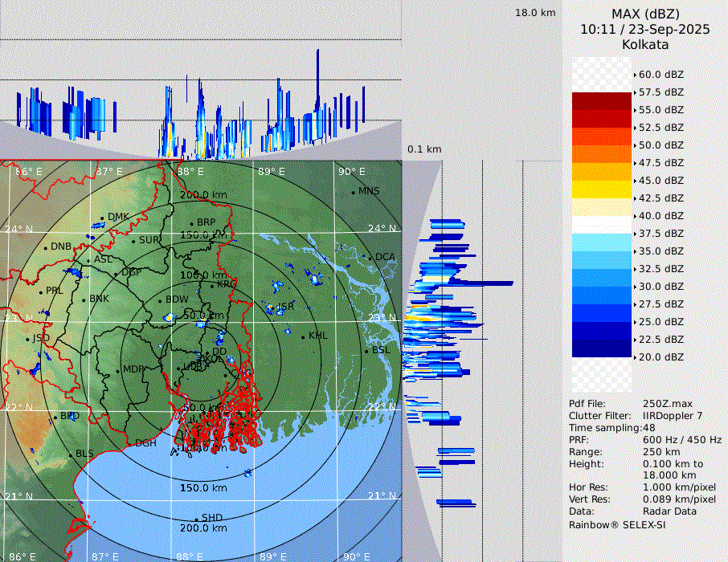The image size is (728, 562).
Task: Click the 20.0 dBZ legend label
Action: point(661,356)
